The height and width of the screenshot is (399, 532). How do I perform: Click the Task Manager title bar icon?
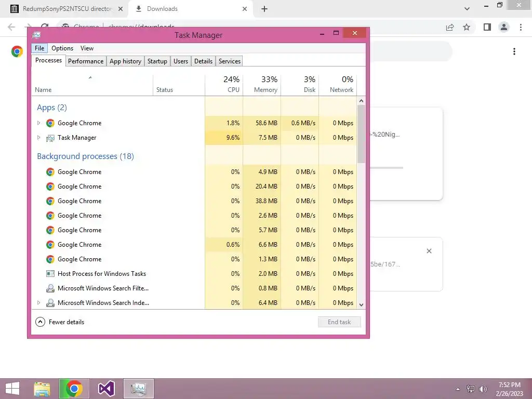click(36, 35)
